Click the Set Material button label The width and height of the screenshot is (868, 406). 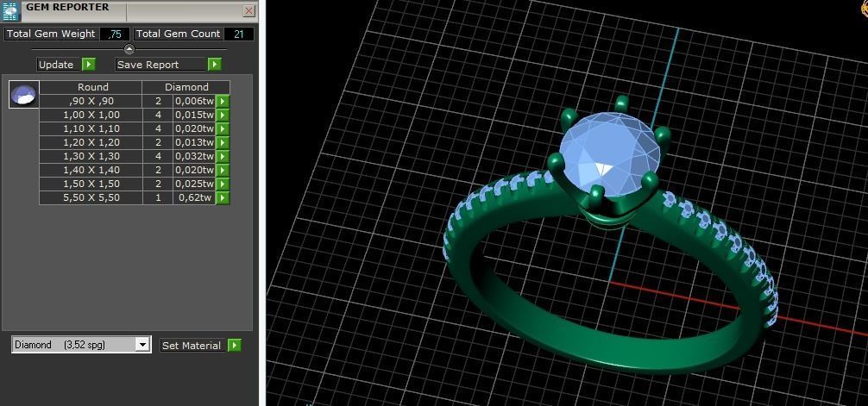tap(192, 346)
